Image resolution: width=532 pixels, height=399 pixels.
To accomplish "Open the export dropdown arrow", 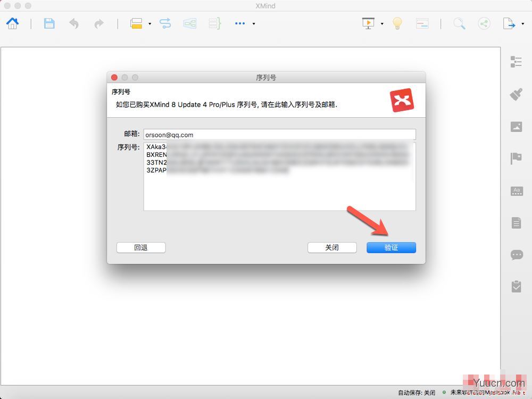I will [x=523, y=24].
